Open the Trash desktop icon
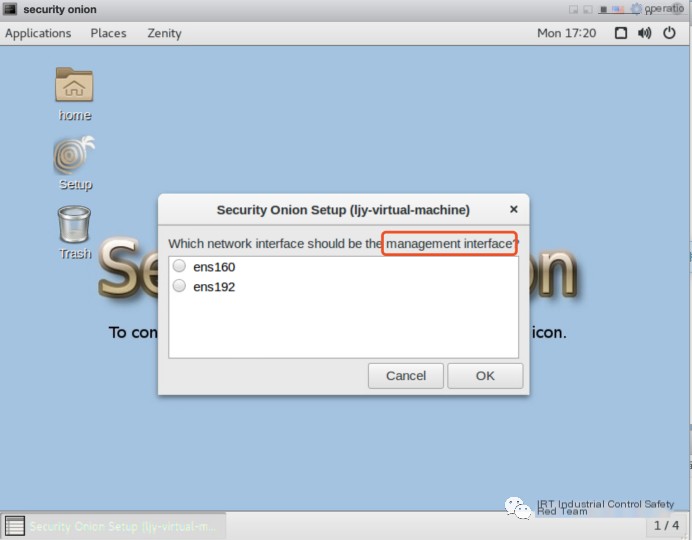The width and height of the screenshot is (692, 540). click(x=74, y=232)
